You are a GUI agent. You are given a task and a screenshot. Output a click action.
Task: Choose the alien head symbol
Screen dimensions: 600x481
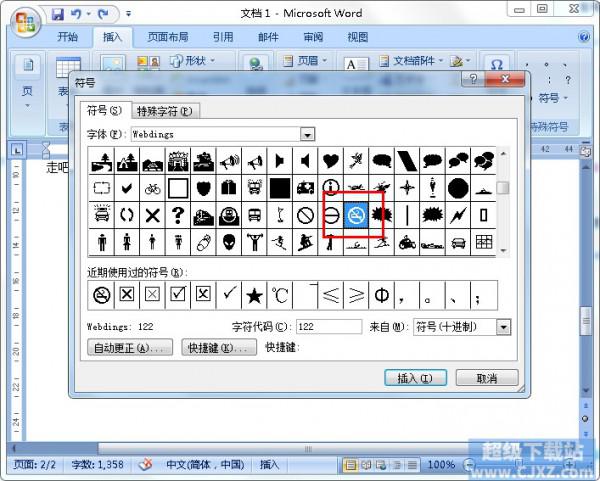[229, 242]
